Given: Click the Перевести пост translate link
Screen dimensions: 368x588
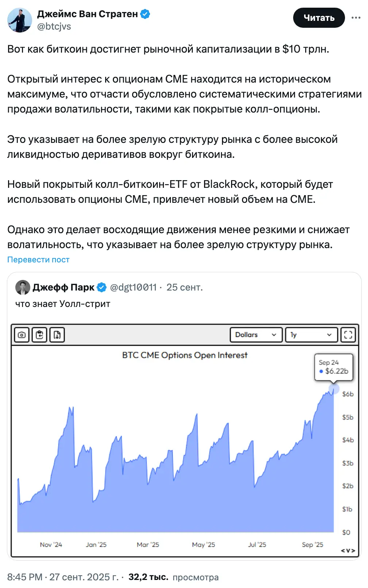Looking at the screenshot, I should pyautogui.click(x=38, y=260).
